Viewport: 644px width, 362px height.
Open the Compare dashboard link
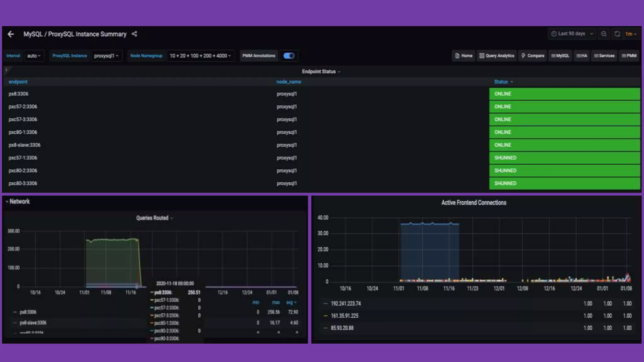[533, 56]
